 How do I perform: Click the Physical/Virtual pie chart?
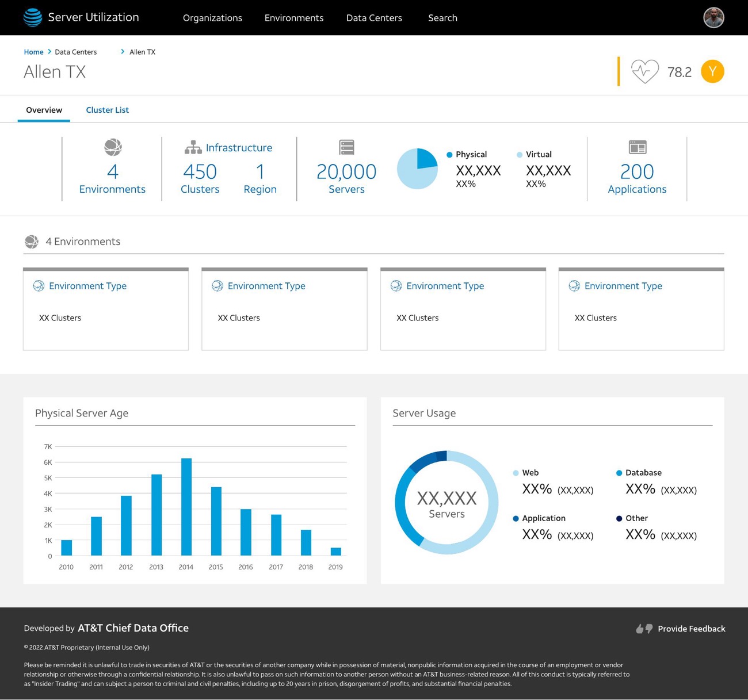417,169
